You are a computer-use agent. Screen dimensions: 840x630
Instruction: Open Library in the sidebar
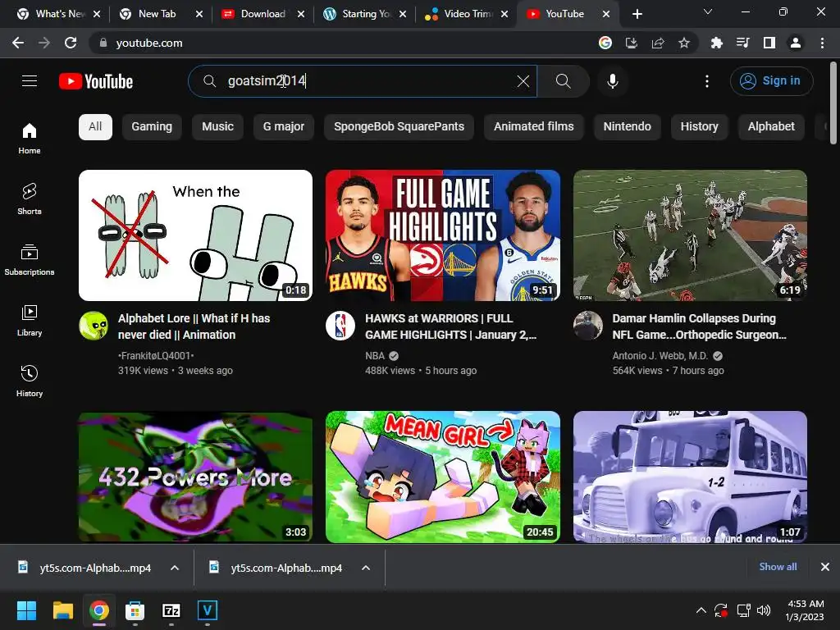[30, 321]
